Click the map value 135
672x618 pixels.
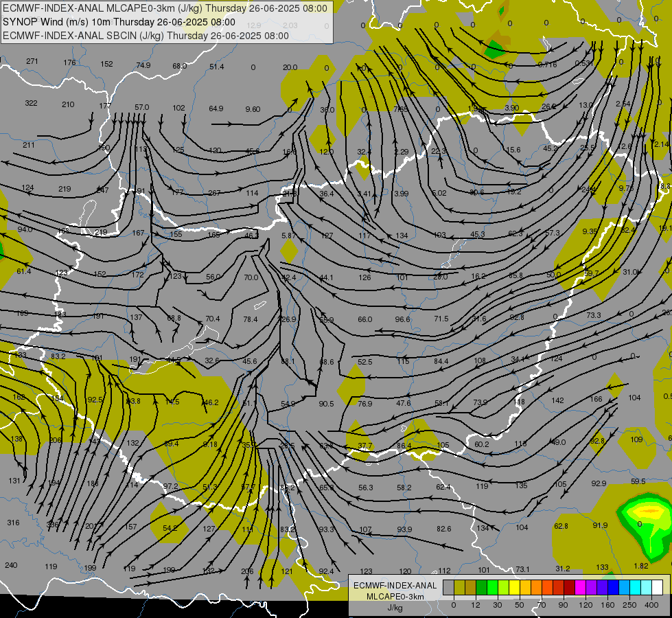[x=521, y=485]
